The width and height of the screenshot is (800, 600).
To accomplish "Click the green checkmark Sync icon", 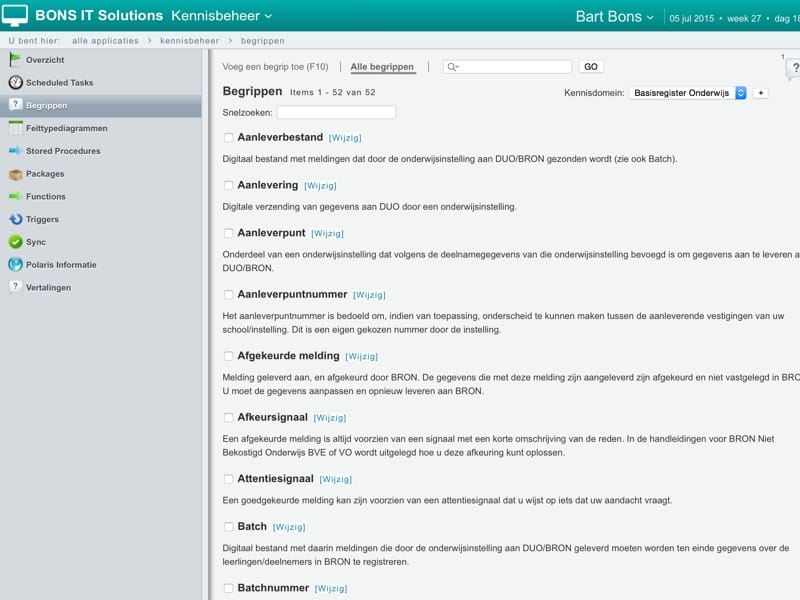I will point(15,242).
